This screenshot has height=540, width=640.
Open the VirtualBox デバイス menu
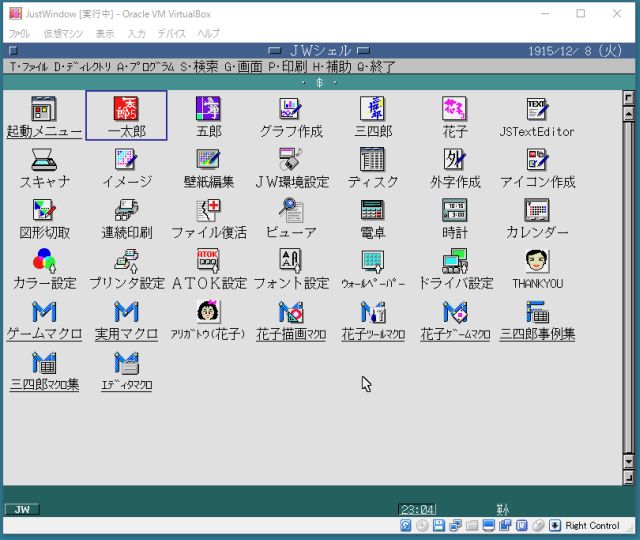[x=171, y=33]
